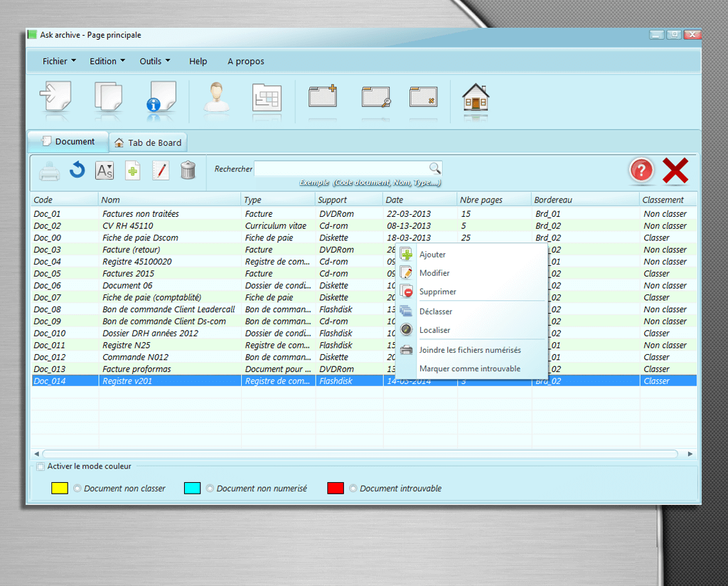Click 'Marquer comme introuvable' in the context menu

tap(469, 368)
